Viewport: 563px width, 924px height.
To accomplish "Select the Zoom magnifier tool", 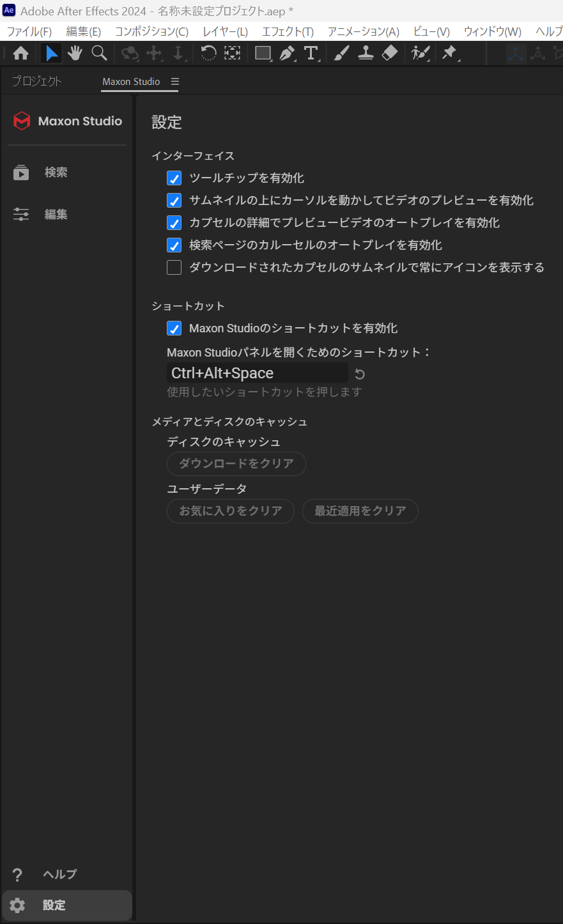I will click(99, 53).
